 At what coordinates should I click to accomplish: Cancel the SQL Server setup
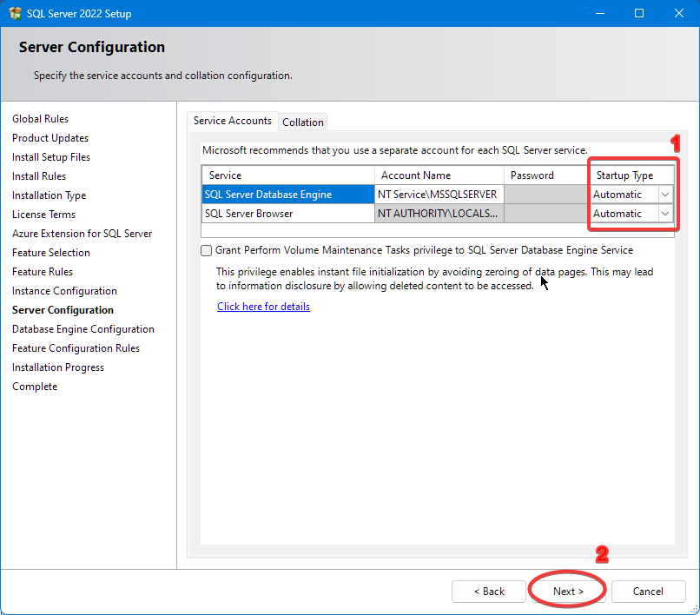(x=648, y=592)
